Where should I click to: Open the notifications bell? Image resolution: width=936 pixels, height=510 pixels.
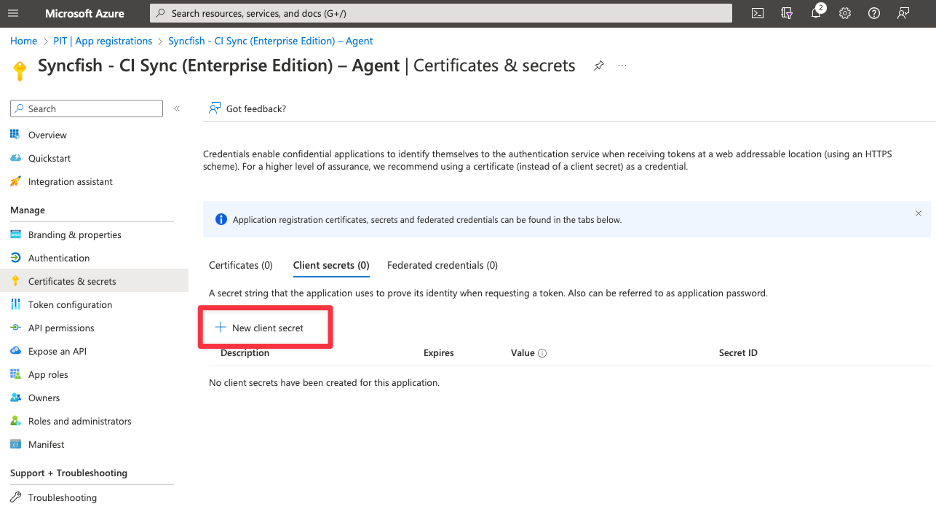coord(816,13)
